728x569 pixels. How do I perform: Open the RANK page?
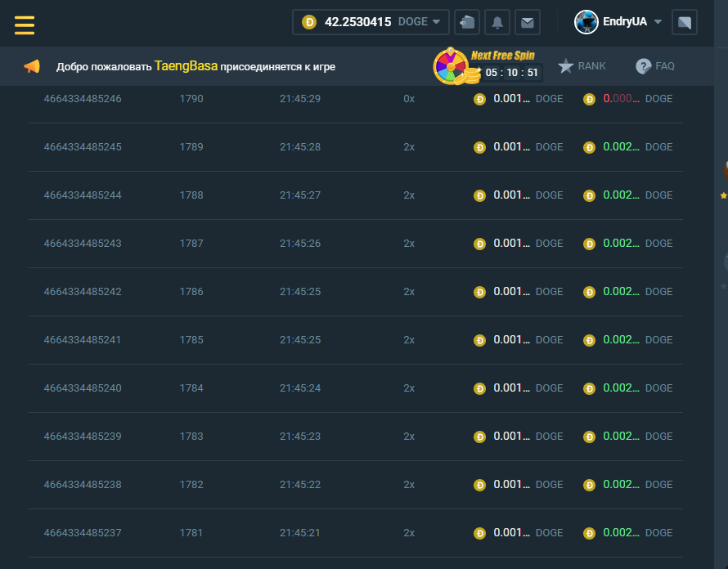(x=582, y=66)
